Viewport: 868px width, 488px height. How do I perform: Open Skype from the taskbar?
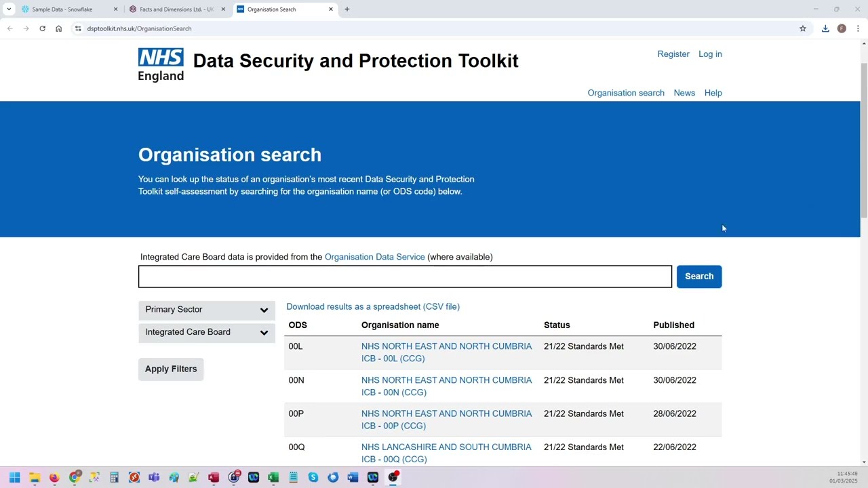313,477
